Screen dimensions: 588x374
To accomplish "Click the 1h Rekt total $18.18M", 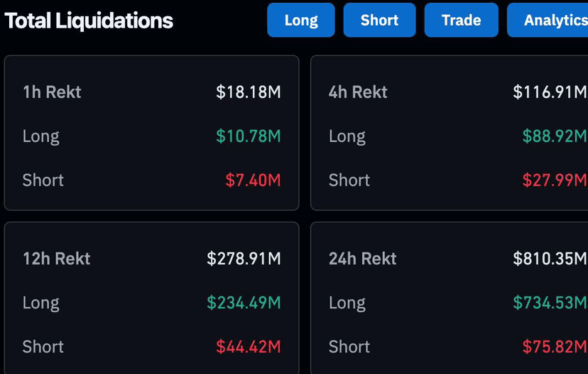I will click(x=249, y=92).
